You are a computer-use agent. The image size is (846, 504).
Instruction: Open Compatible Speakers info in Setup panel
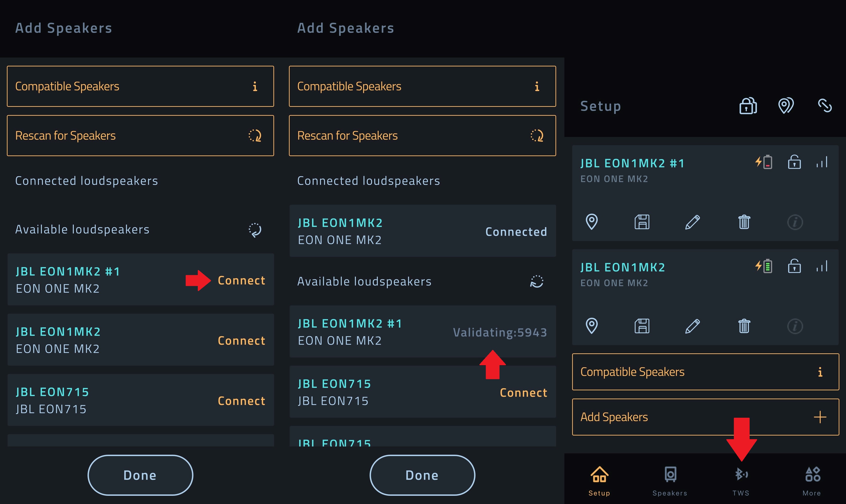(x=706, y=372)
